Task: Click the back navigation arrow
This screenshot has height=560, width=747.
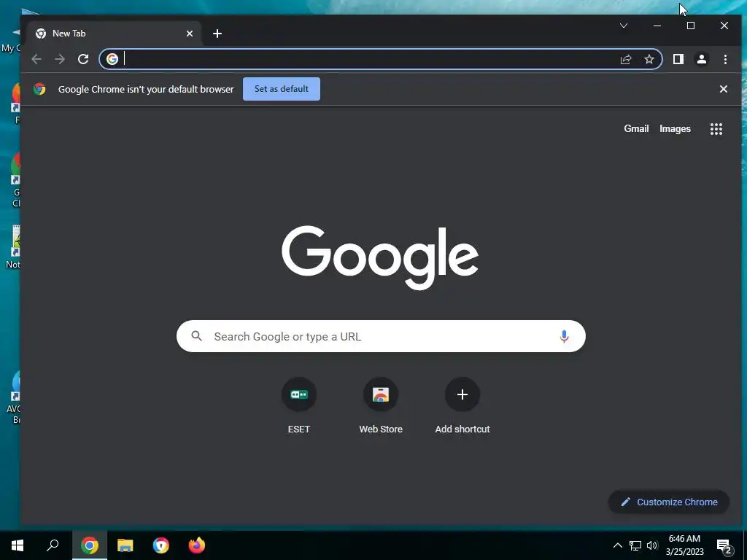Action: [x=36, y=59]
